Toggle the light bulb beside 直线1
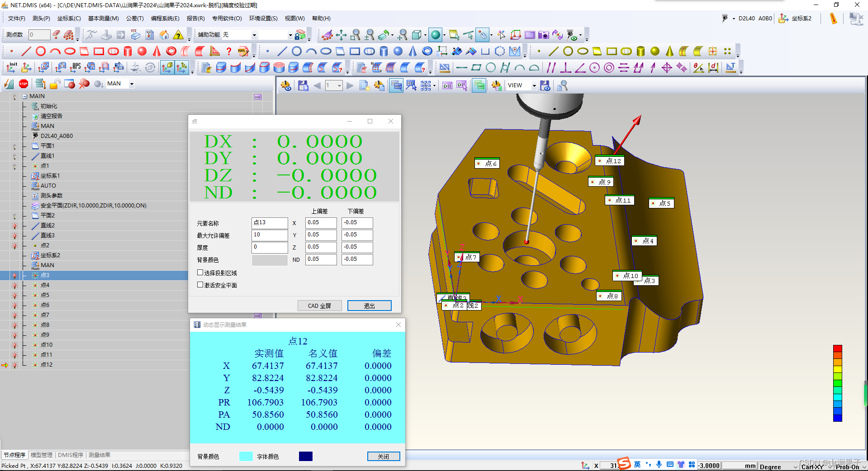The height and width of the screenshot is (471, 868). coord(14,156)
